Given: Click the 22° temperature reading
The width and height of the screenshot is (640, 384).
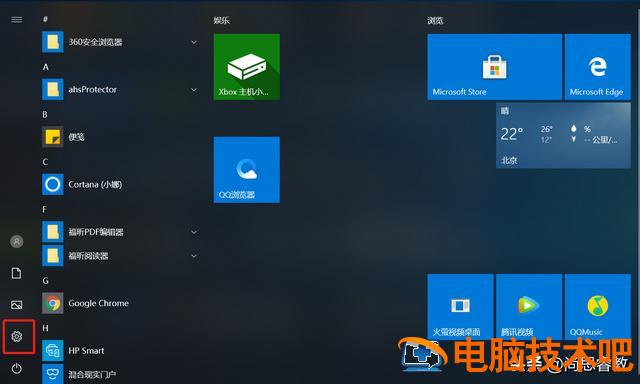Looking at the screenshot, I should 512,134.
